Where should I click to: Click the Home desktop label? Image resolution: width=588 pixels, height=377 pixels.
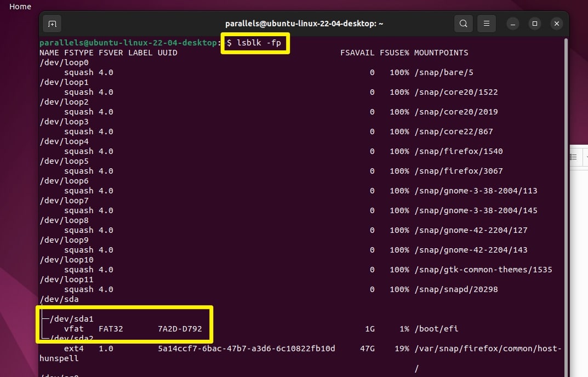pos(20,7)
